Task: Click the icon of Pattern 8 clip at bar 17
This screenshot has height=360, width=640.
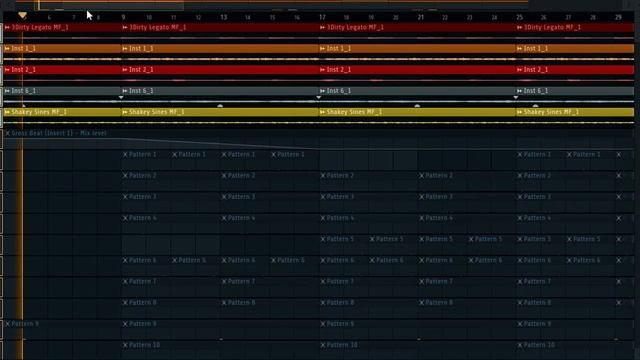Action: (323, 303)
